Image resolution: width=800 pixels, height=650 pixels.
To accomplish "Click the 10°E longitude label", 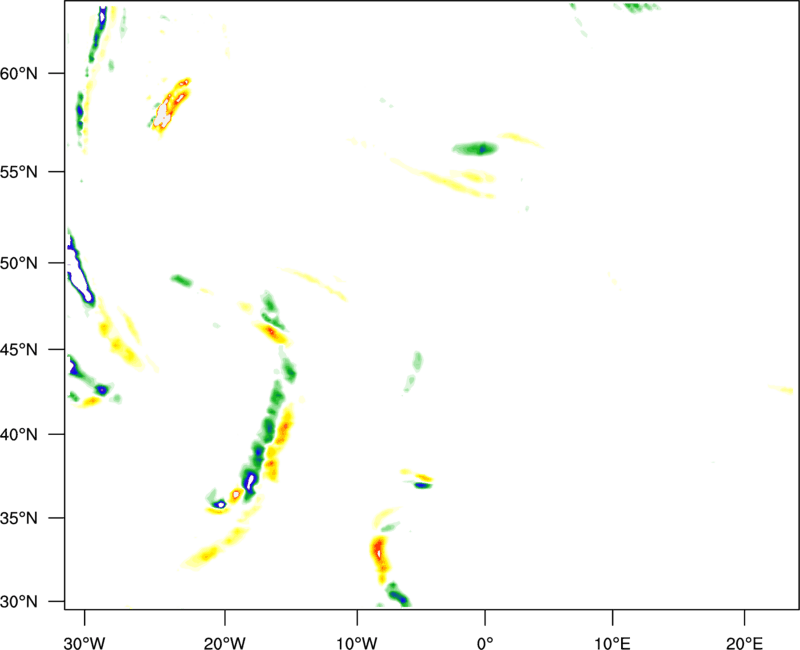I will [612, 643].
